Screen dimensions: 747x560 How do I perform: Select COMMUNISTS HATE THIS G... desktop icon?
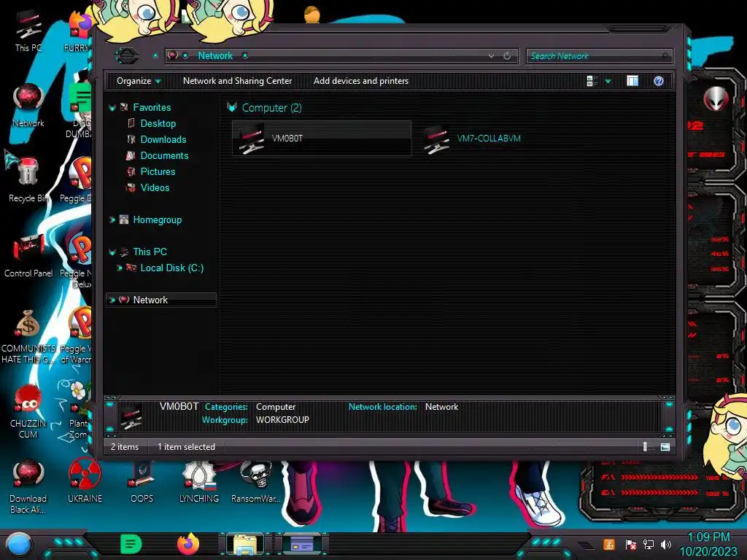pyautogui.click(x=28, y=336)
